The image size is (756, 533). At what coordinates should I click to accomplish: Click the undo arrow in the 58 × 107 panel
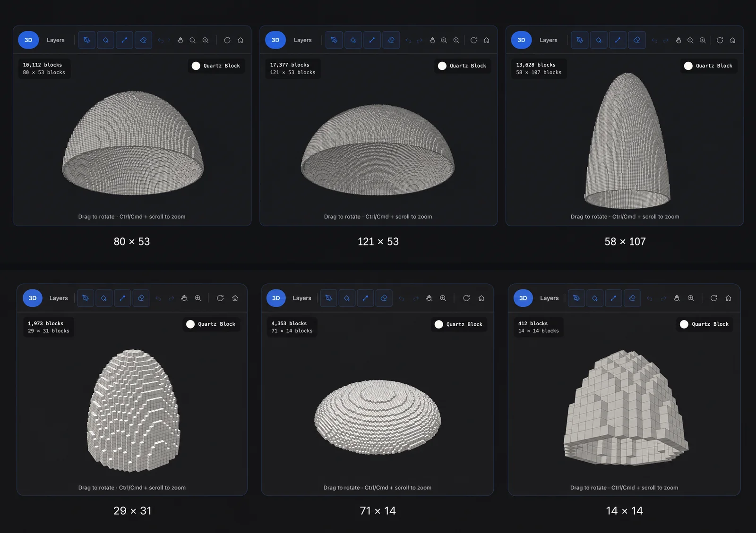(654, 40)
